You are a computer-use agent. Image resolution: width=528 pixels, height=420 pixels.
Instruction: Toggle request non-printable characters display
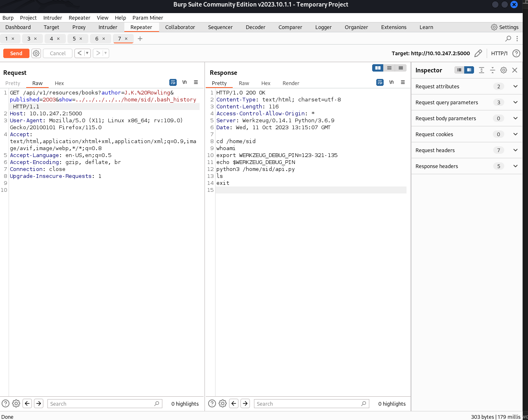pos(184,82)
